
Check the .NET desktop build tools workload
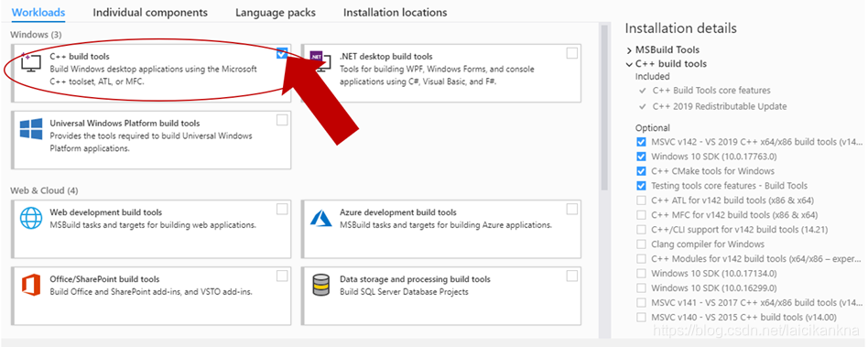(572, 53)
